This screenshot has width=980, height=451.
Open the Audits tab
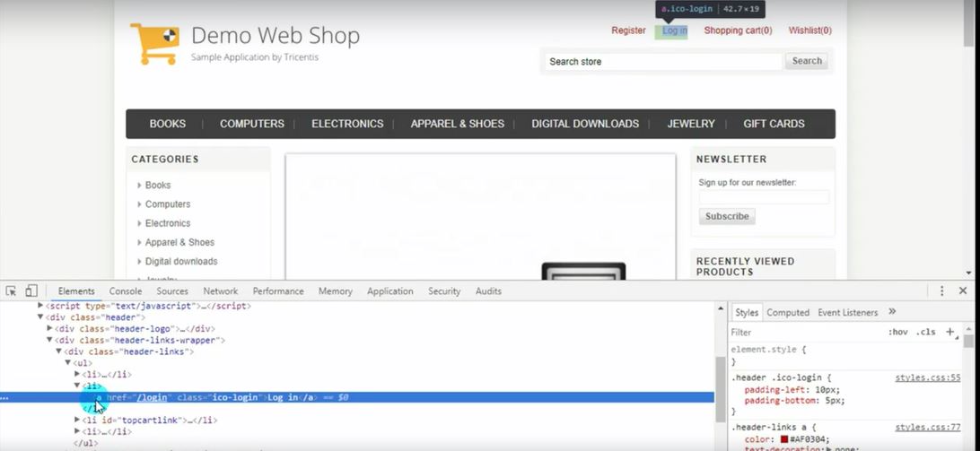488,291
